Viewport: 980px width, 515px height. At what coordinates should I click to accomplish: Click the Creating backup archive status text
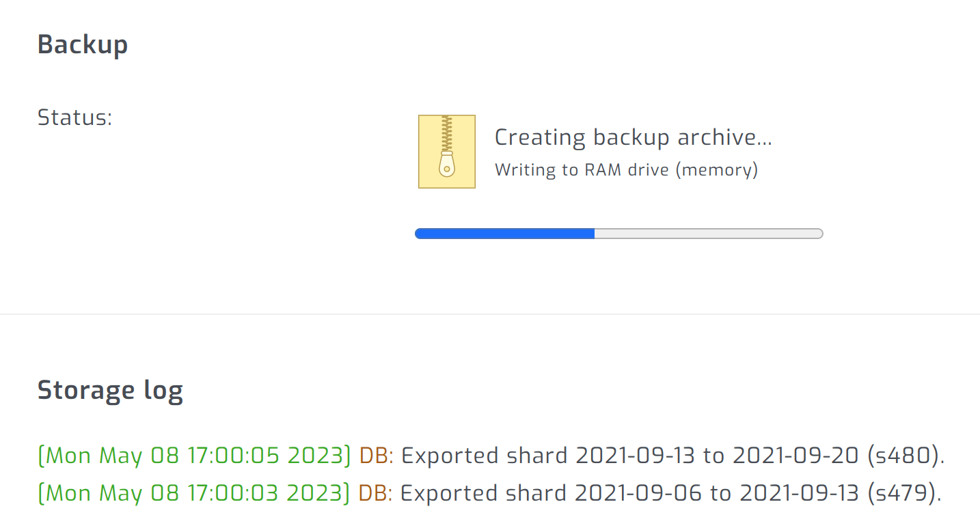point(633,137)
